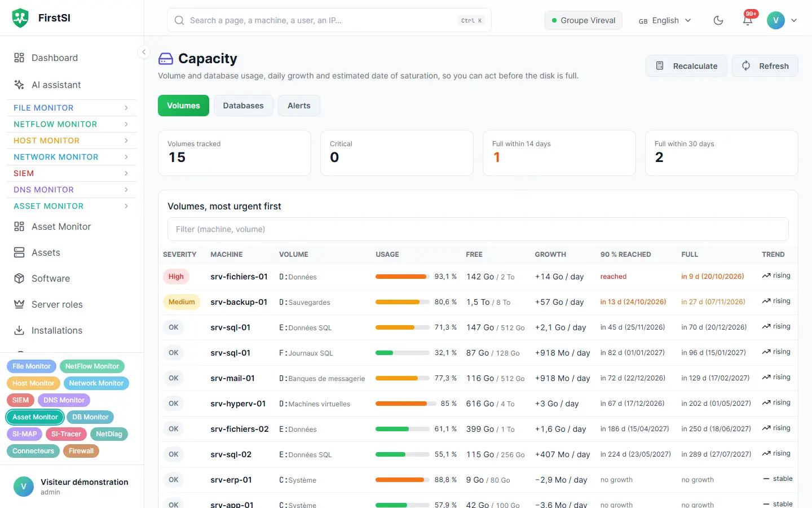Refresh the capacity data

765,66
